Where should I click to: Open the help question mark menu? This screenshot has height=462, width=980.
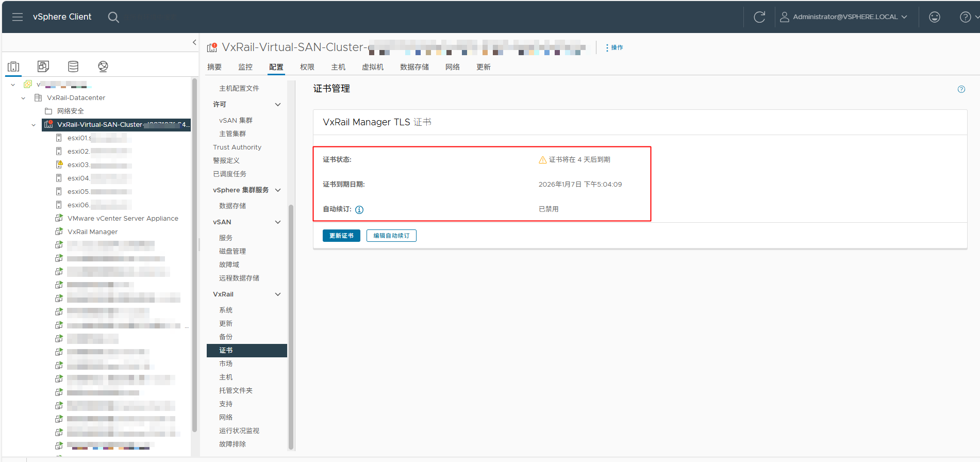tap(966, 17)
